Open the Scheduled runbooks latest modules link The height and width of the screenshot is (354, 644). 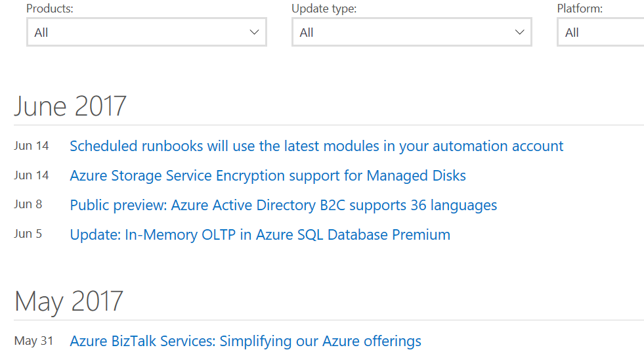[x=316, y=146]
